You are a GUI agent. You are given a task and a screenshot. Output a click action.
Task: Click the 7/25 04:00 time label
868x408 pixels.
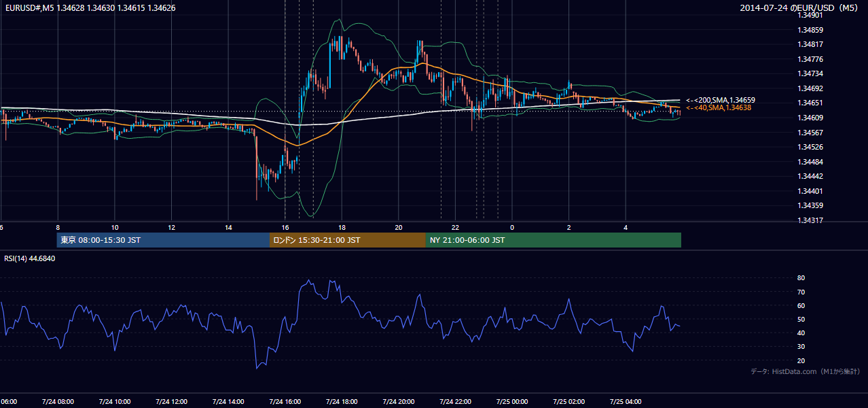pyautogui.click(x=626, y=402)
